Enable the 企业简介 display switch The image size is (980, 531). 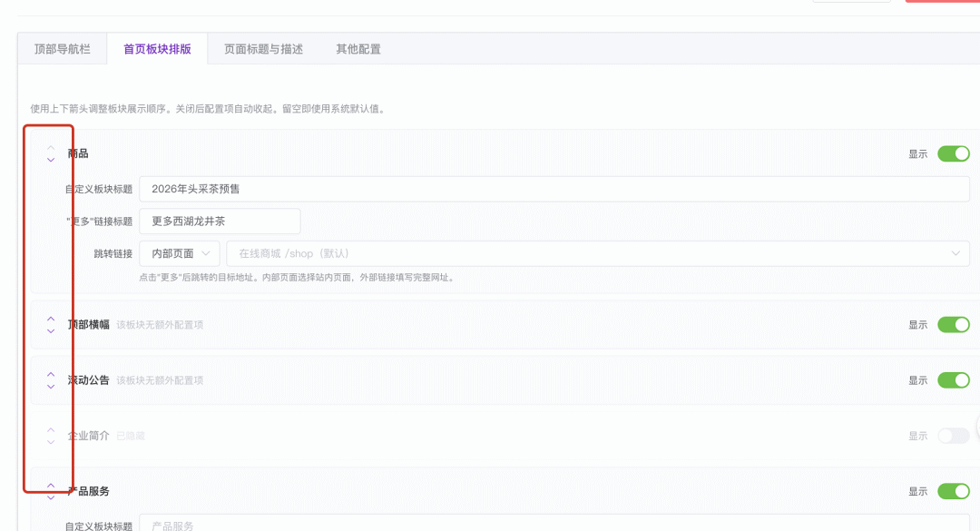[953, 436]
